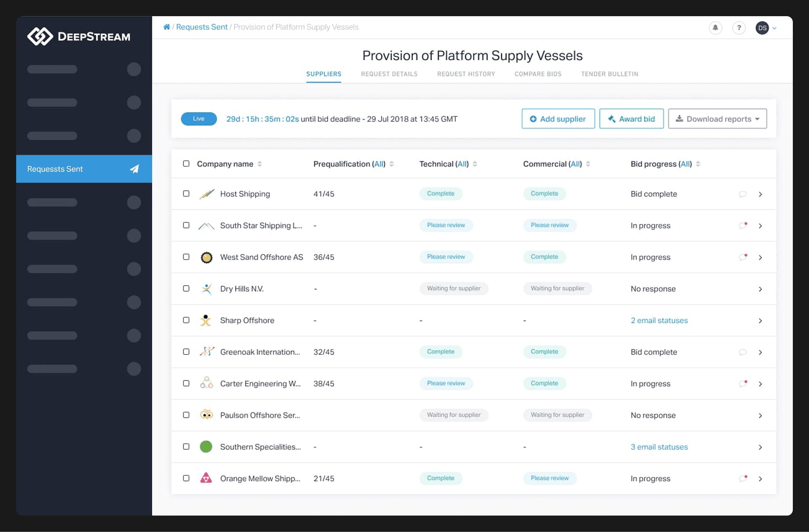Click the paper plane icon on Requests Sent
Screen dimensions: 809x532
[x=134, y=169]
